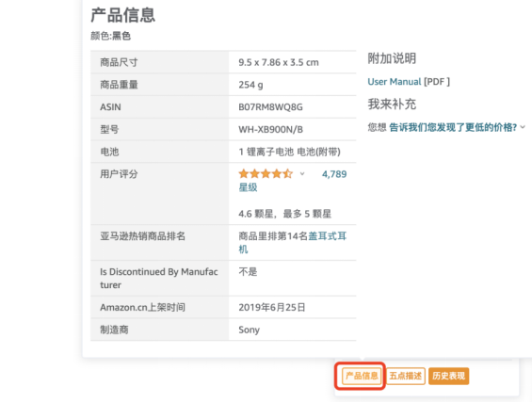Click the 商品重量 row label
The image size is (532, 403).
(119, 85)
